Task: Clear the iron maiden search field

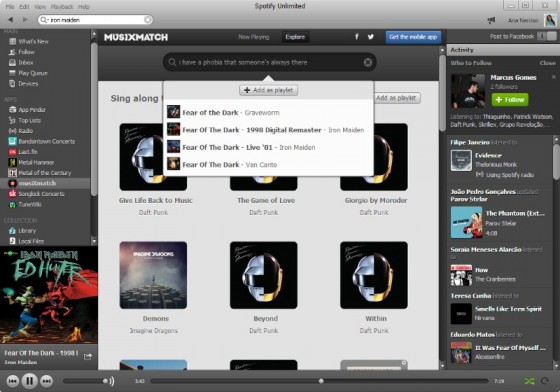Action: pos(148,20)
